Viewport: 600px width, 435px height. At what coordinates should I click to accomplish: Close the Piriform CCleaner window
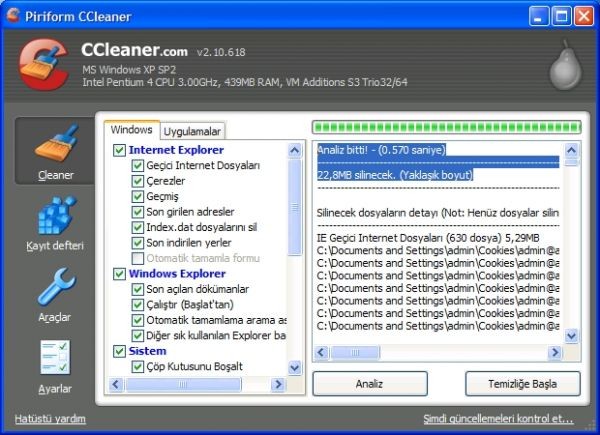pos(584,16)
